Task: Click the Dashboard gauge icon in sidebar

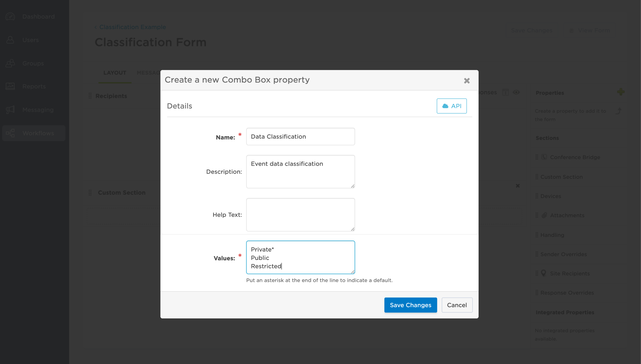Action: pos(10,17)
